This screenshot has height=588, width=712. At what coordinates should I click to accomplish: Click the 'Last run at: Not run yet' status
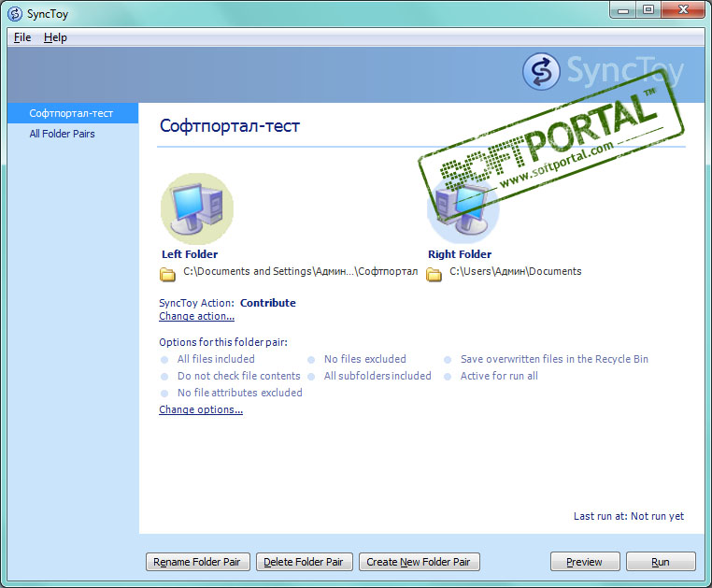[629, 516]
